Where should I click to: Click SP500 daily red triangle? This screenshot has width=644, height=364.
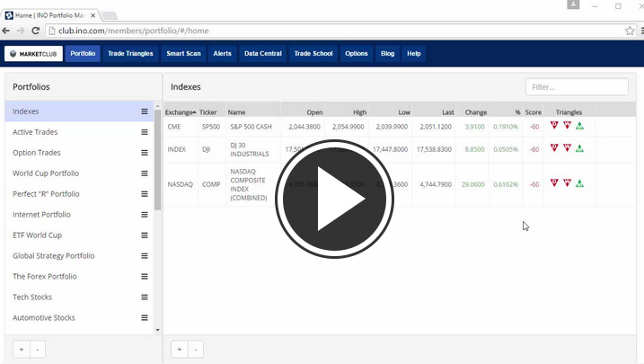pyautogui.click(x=554, y=126)
